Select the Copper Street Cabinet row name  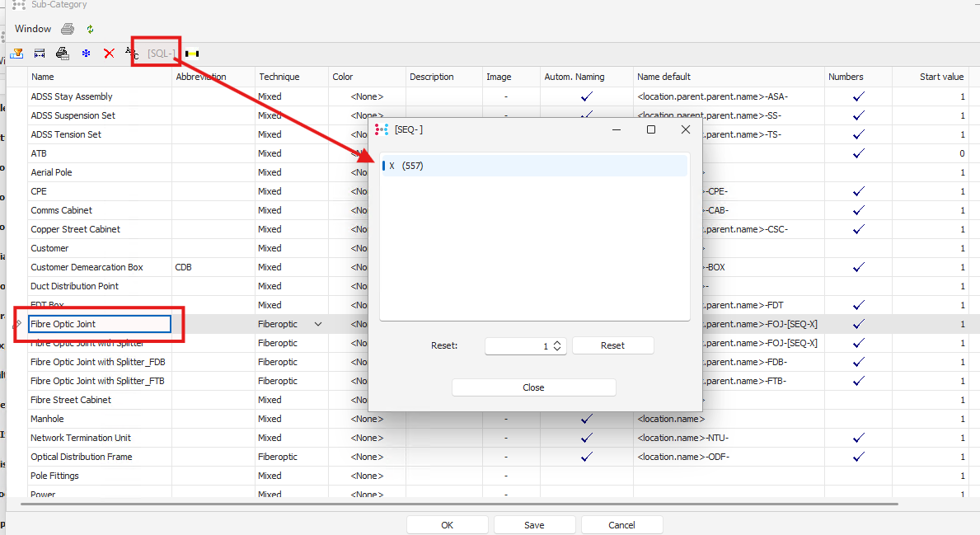pyautogui.click(x=76, y=229)
